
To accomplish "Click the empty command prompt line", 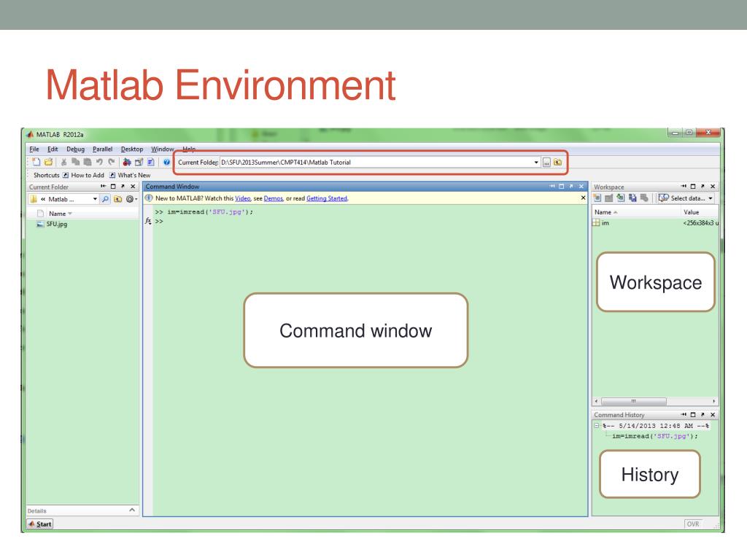I will coord(371,222).
